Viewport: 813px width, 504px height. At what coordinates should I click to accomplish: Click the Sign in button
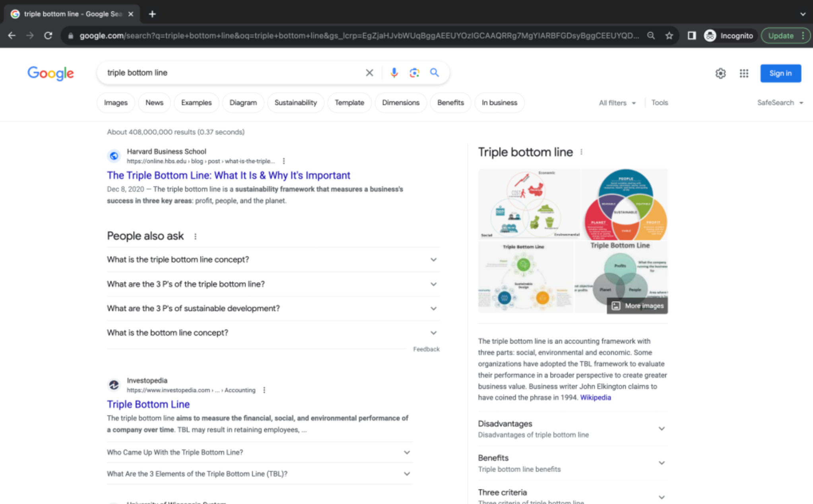780,73
